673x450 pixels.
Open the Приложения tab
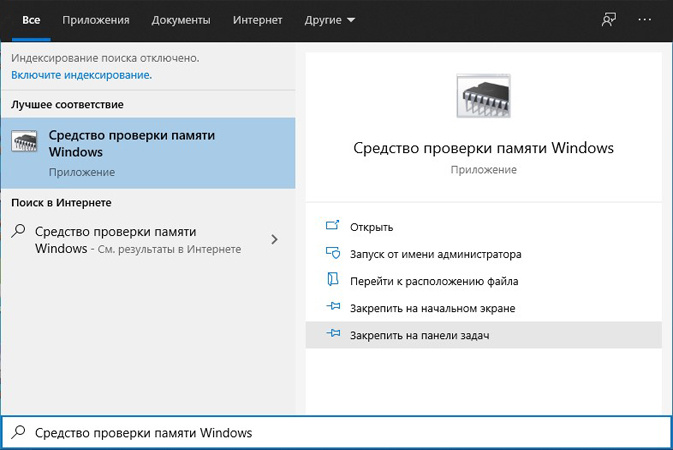click(x=96, y=20)
